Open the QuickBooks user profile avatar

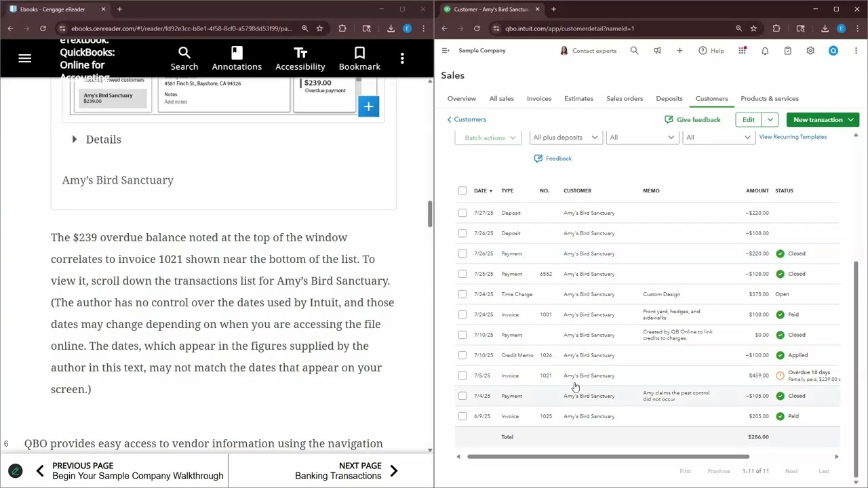click(x=833, y=51)
